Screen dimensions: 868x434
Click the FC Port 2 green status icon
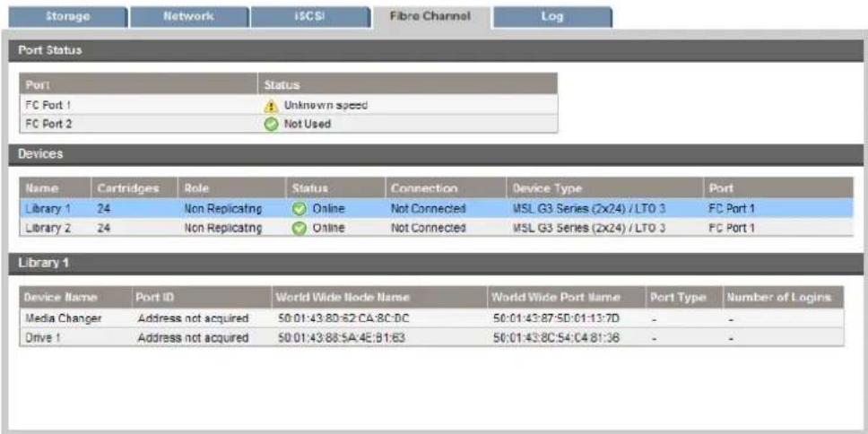pyautogui.click(x=271, y=124)
